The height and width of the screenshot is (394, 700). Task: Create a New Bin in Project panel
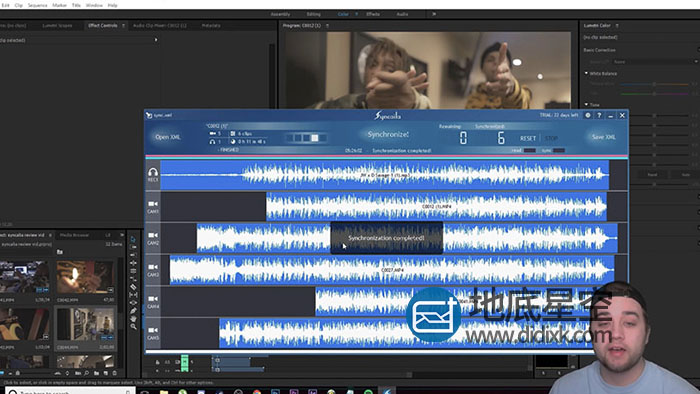coord(96,373)
